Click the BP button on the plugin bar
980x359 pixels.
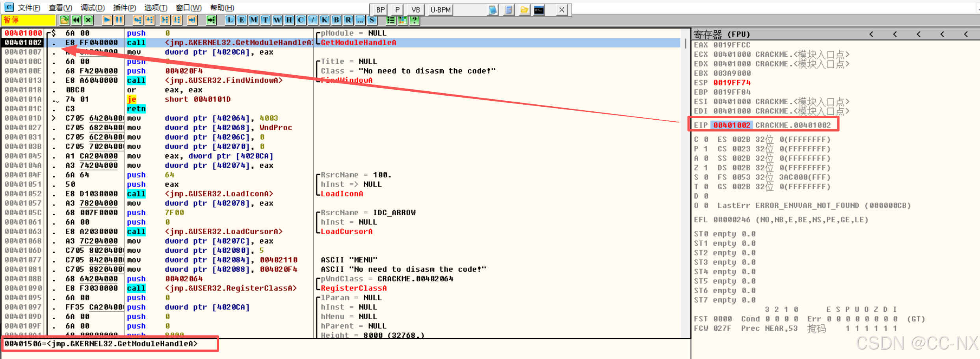pos(380,10)
